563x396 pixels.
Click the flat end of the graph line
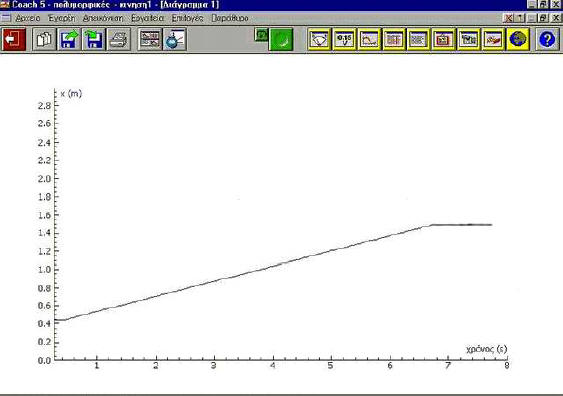point(461,225)
